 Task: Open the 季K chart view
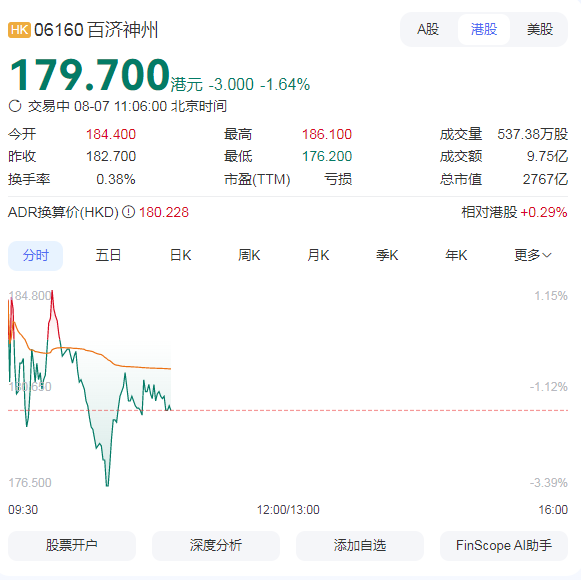tap(387, 255)
